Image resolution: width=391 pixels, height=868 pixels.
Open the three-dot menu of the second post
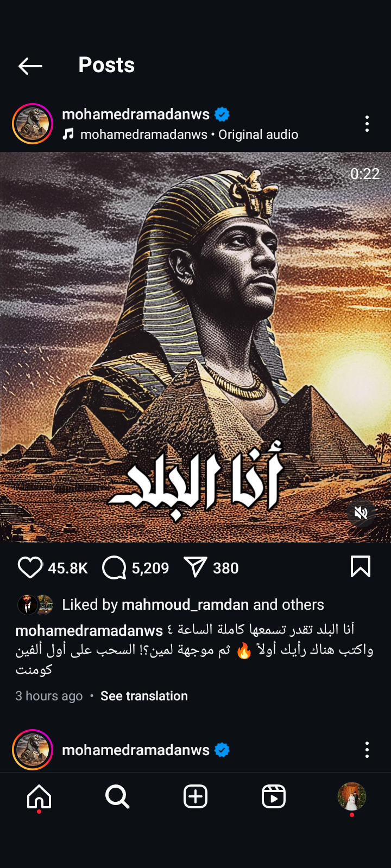pos(367,750)
